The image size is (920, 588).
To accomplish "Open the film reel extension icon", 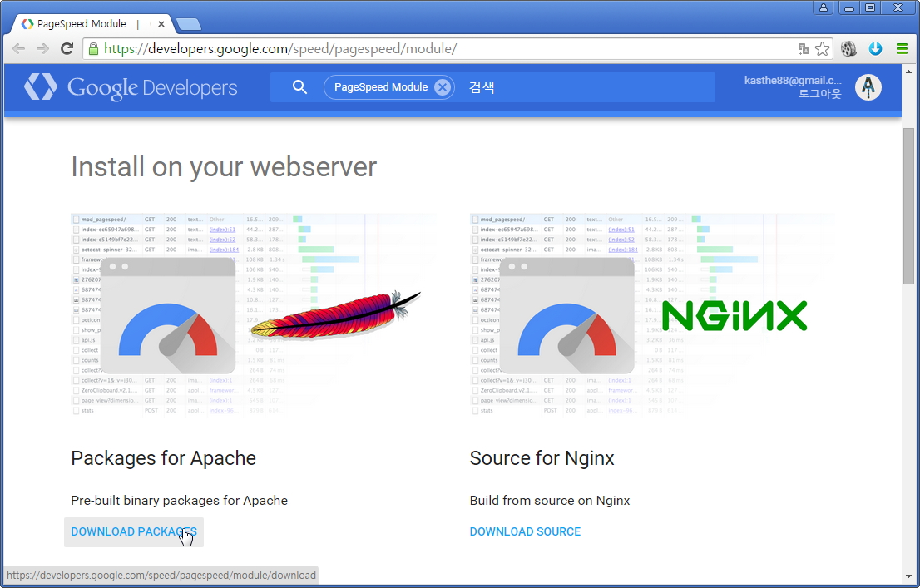I will (848, 49).
